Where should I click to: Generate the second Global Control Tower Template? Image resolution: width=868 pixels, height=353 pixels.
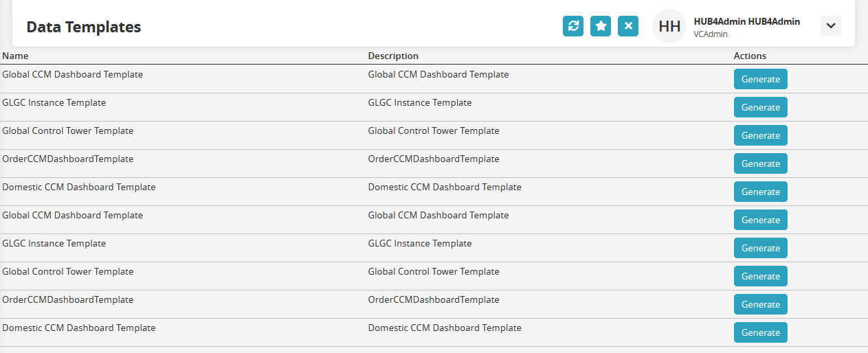pyautogui.click(x=761, y=276)
